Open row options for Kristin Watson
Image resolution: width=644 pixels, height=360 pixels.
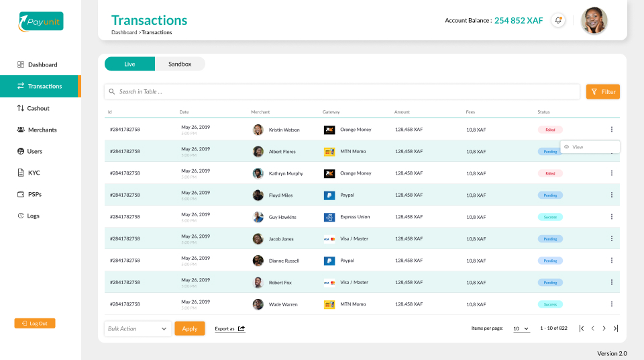point(611,130)
